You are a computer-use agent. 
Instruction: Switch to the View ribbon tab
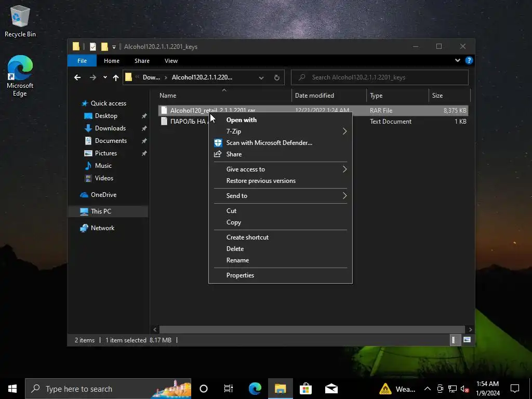(x=171, y=61)
